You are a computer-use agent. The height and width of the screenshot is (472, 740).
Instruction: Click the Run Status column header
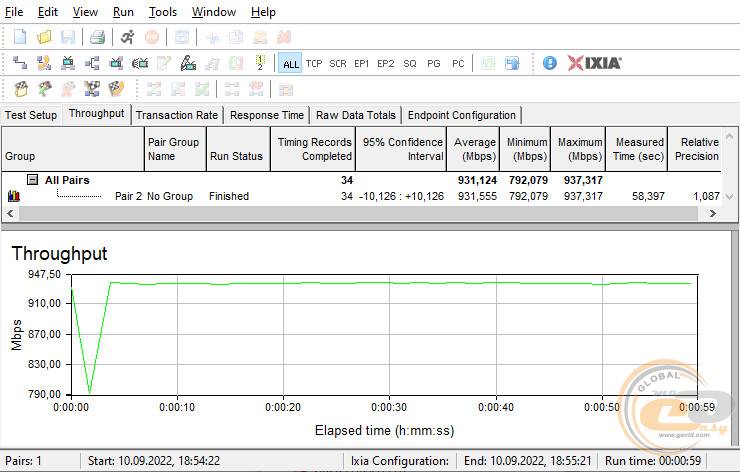pos(236,156)
